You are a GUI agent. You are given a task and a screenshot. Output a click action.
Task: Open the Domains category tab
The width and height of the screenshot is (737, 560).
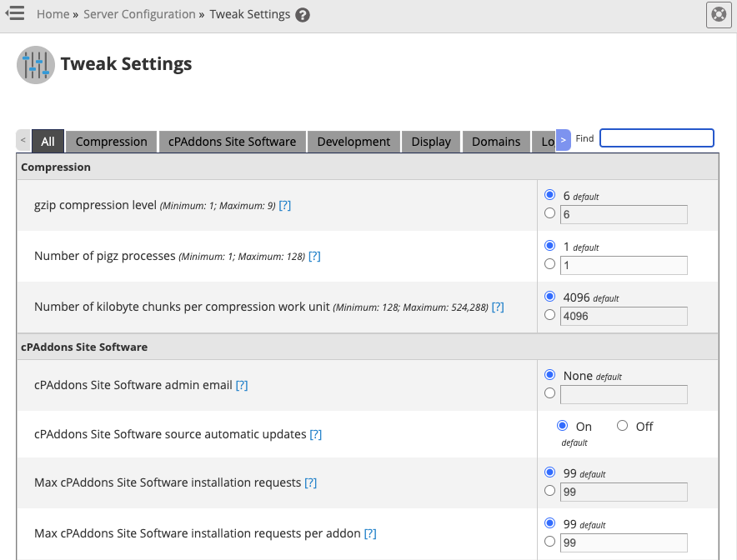click(x=496, y=141)
